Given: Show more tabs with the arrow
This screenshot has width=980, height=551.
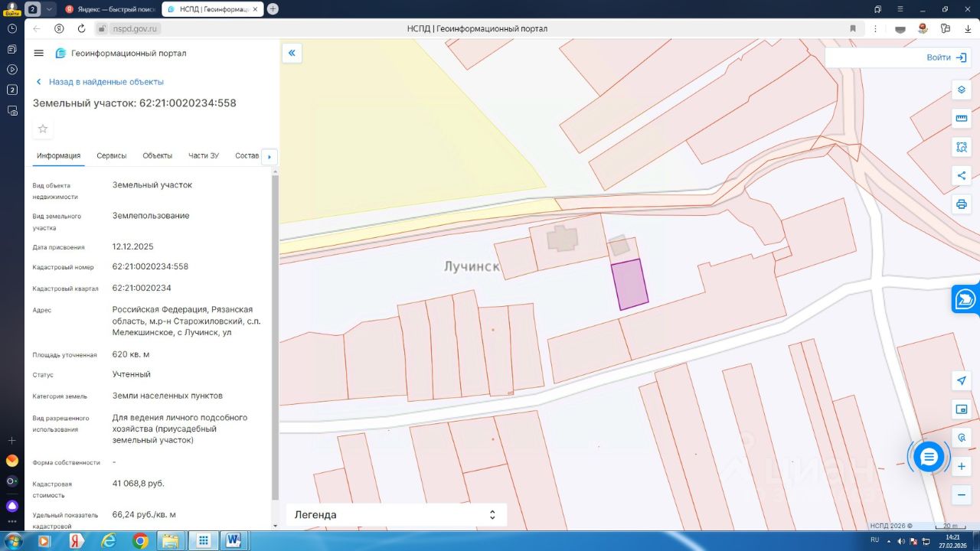Looking at the screenshot, I should (269, 157).
